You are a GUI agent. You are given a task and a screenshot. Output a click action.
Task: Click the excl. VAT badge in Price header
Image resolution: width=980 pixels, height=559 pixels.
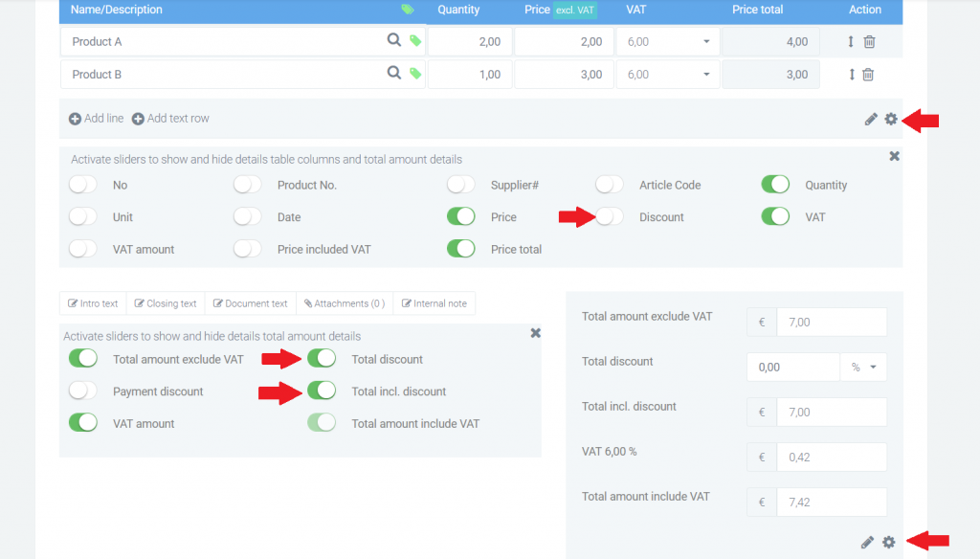point(575,10)
